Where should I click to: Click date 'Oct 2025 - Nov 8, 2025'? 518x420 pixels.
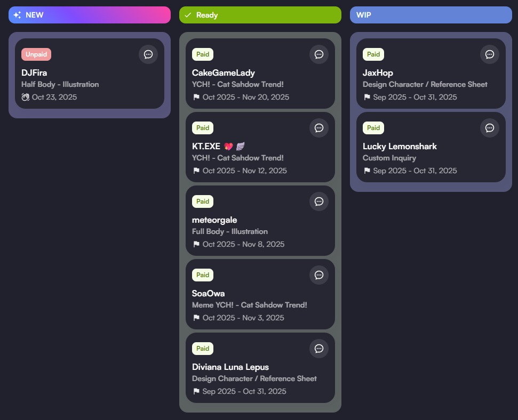[x=243, y=244]
